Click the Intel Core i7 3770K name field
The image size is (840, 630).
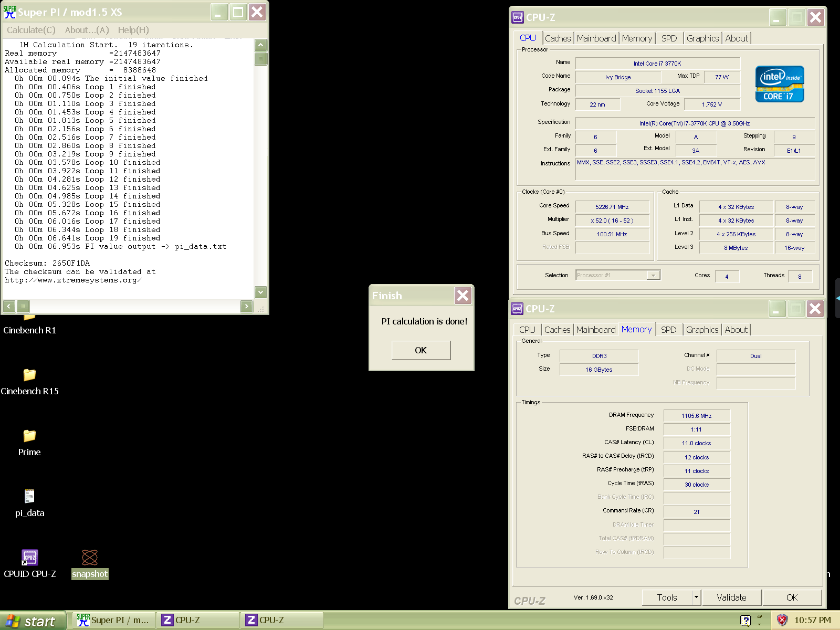pos(657,64)
